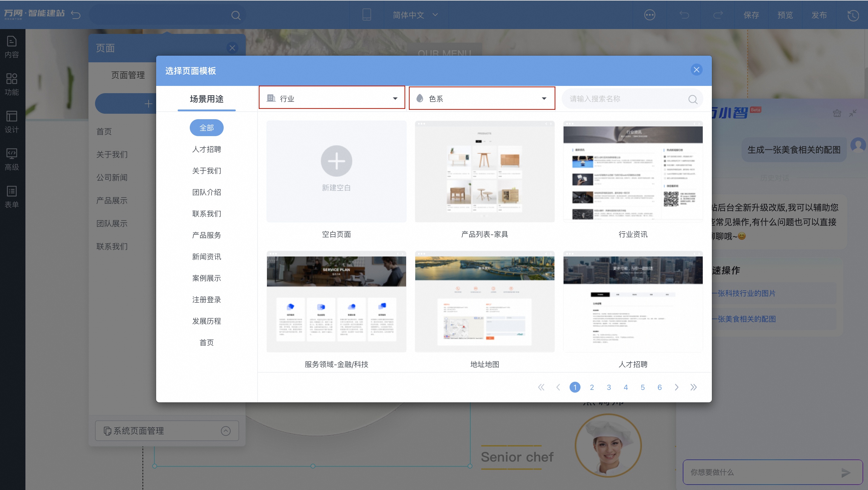The height and width of the screenshot is (490, 868).
Task: Open the more options ellipsis icon
Action: (x=650, y=15)
